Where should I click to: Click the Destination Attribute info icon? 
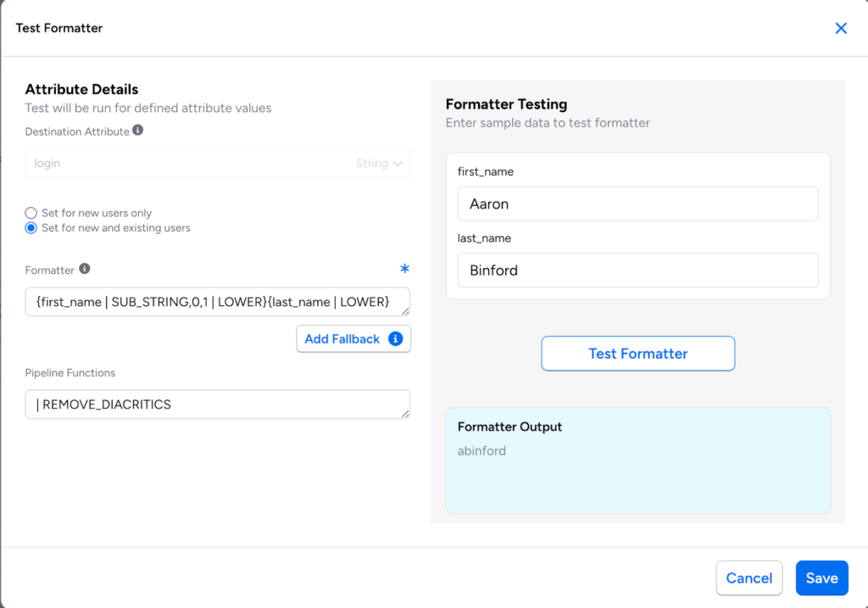pyautogui.click(x=138, y=131)
